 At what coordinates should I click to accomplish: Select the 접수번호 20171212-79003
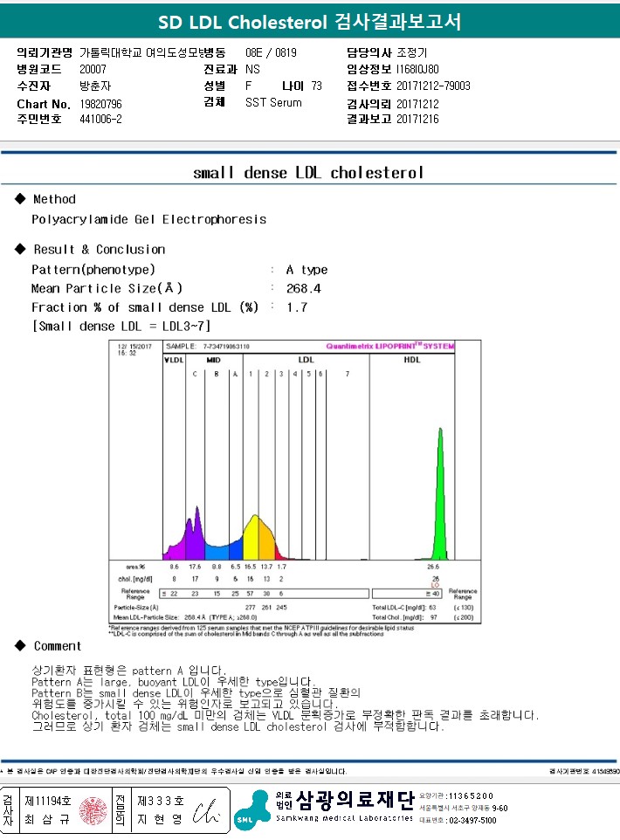(433, 86)
